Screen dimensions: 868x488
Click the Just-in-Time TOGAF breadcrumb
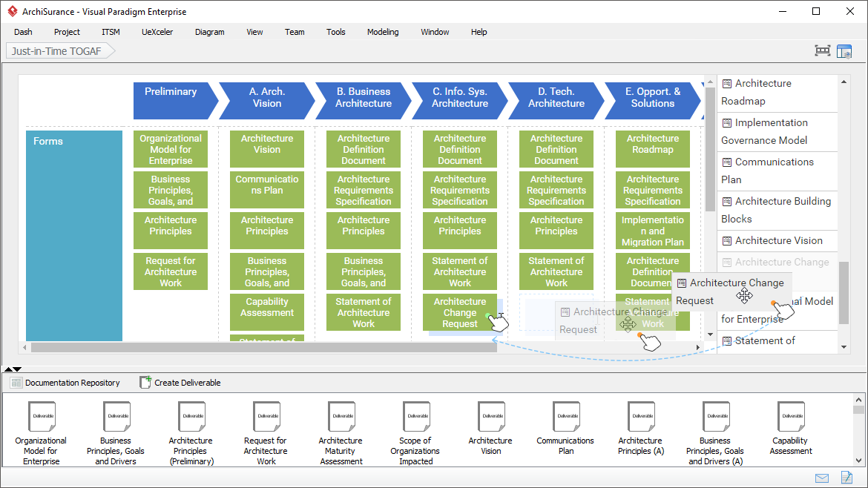click(x=60, y=51)
